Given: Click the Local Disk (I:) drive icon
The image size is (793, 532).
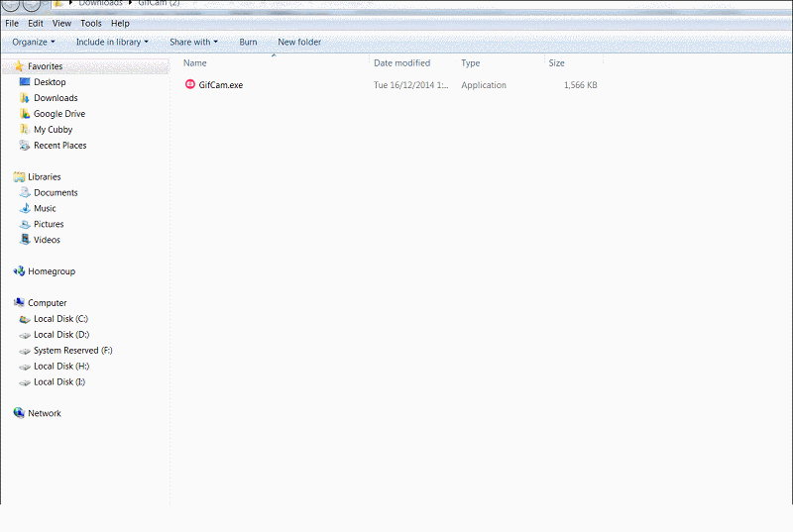Looking at the screenshot, I should coord(25,382).
